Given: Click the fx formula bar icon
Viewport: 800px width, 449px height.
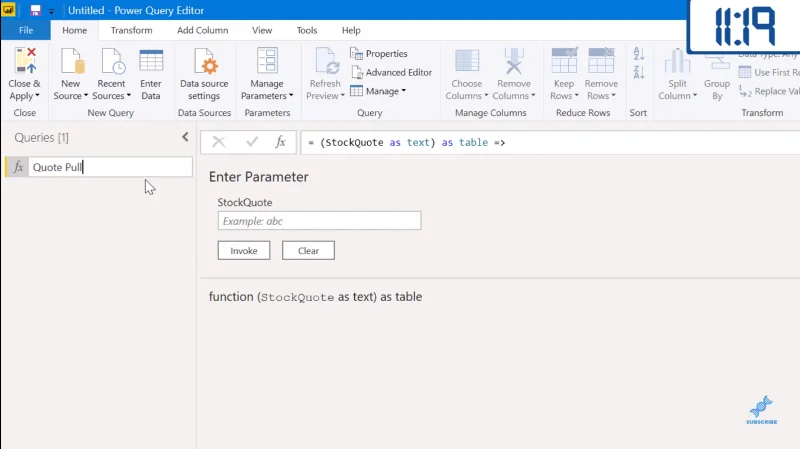Looking at the screenshot, I should coord(280,142).
